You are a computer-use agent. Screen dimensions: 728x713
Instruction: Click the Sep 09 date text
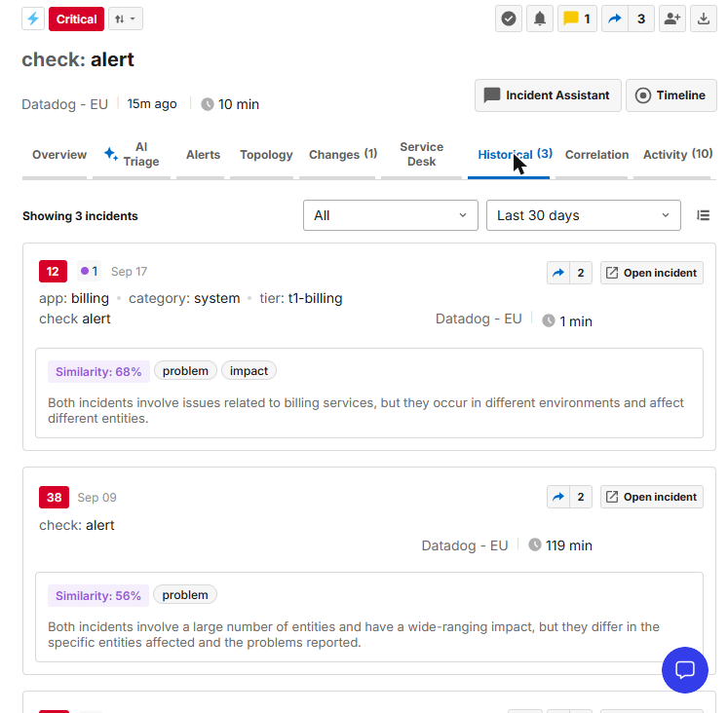tap(97, 498)
